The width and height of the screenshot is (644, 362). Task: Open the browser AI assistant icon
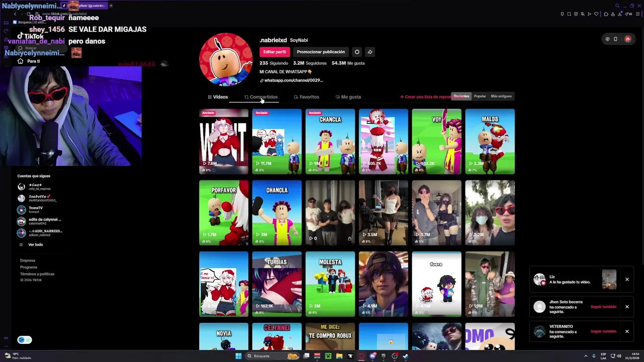pyautogui.click(x=628, y=14)
